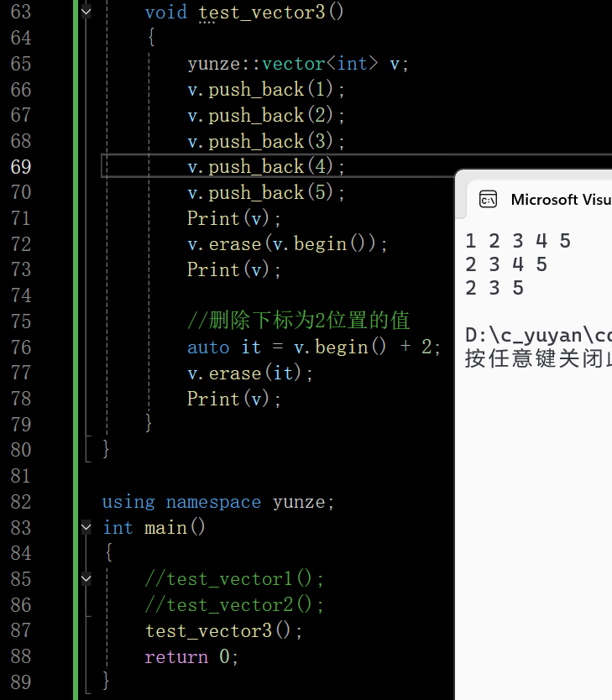Click v.push_back(5); statement
The image size is (612, 700).
click(x=266, y=192)
